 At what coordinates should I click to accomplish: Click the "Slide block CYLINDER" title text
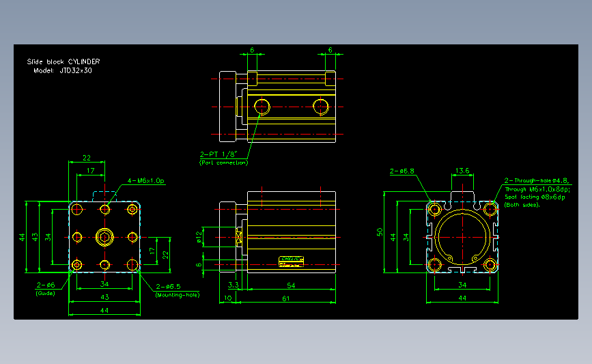click(x=64, y=61)
